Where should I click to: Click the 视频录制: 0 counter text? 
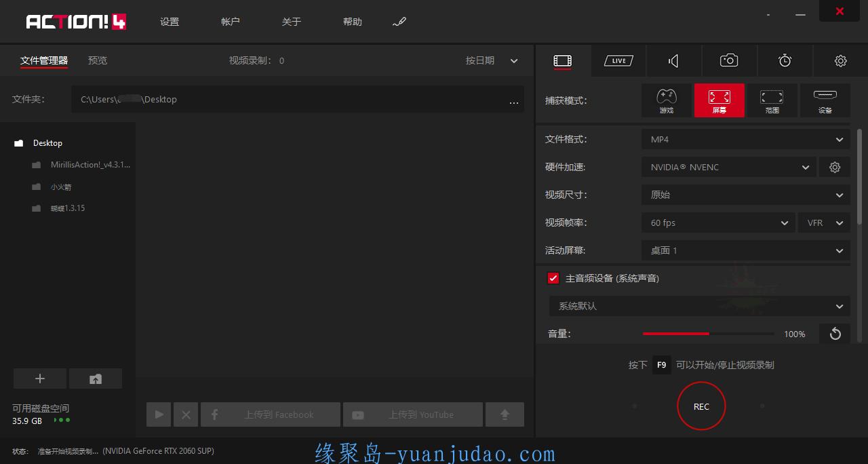pos(256,60)
